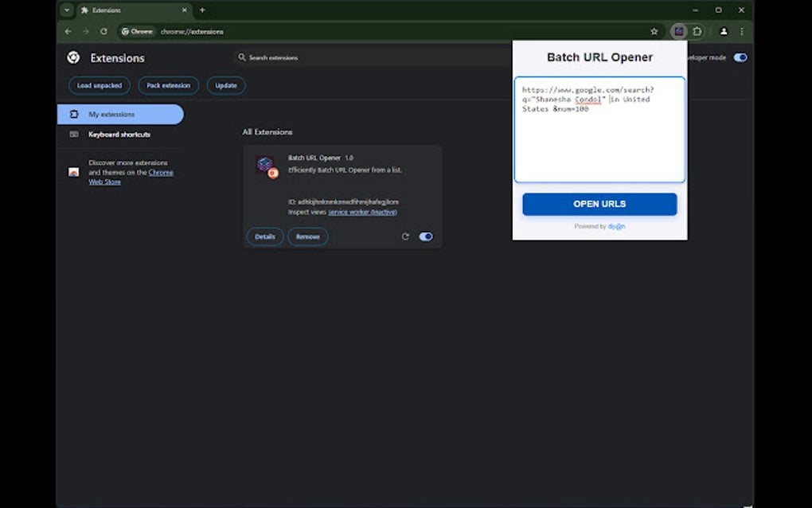Image resolution: width=812 pixels, height=508 pixels.
Task: Reload the Batch URL Opener extension via refresh icon
Action: [x=405, y=236]
